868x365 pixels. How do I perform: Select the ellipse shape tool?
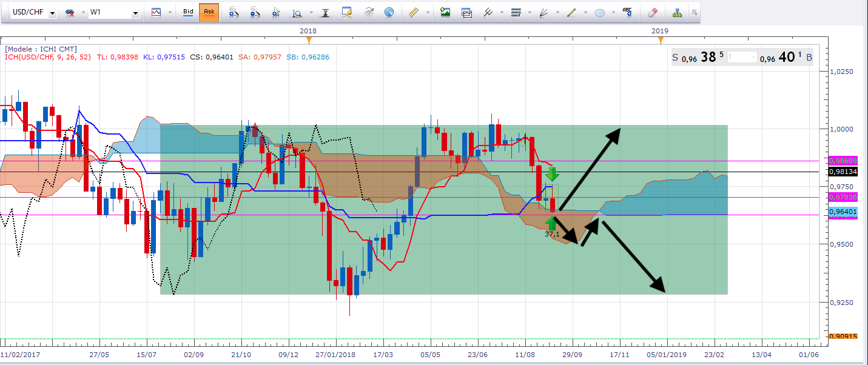click(x=600, y=12)
